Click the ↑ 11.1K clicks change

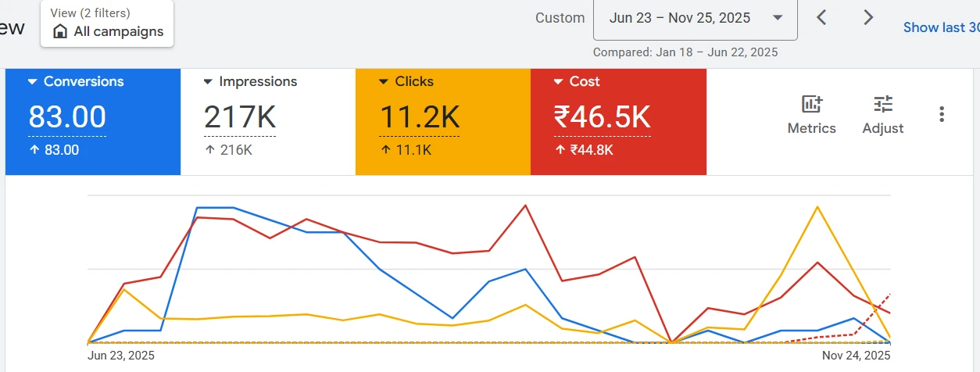405,150
